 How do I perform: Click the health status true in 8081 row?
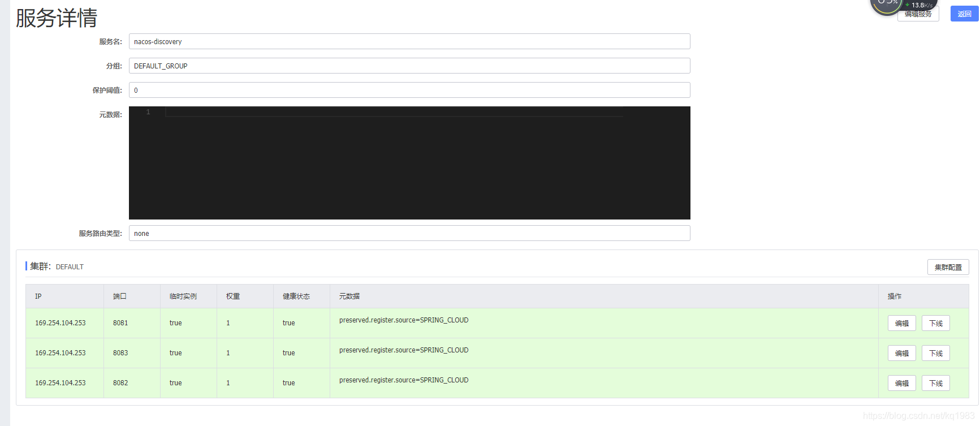(288, 323)
